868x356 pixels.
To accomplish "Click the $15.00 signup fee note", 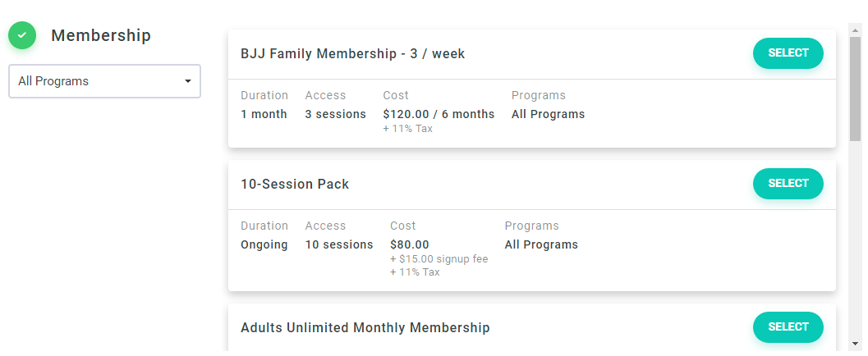I will point(439,259).
